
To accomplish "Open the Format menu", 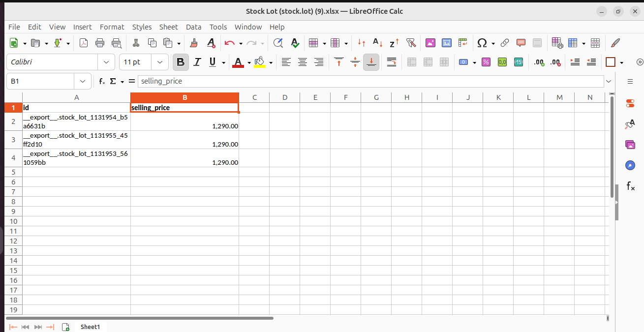I will coord(112,27).
